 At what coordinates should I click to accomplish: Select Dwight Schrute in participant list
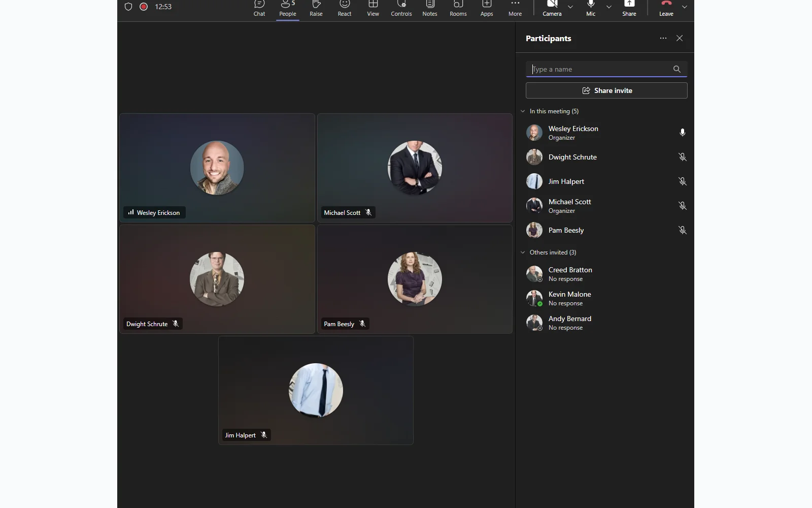605,157
